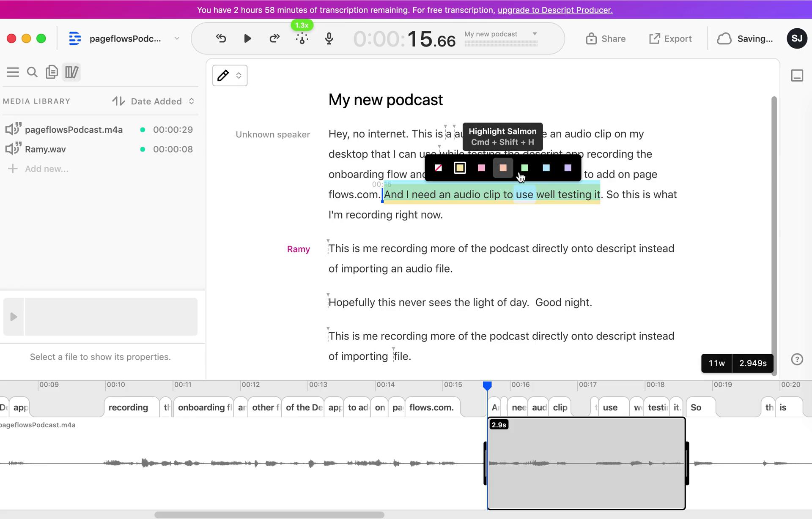Click the rewind skip-back icon
This screenshot has width=812, height=519.
pos(221,38)
